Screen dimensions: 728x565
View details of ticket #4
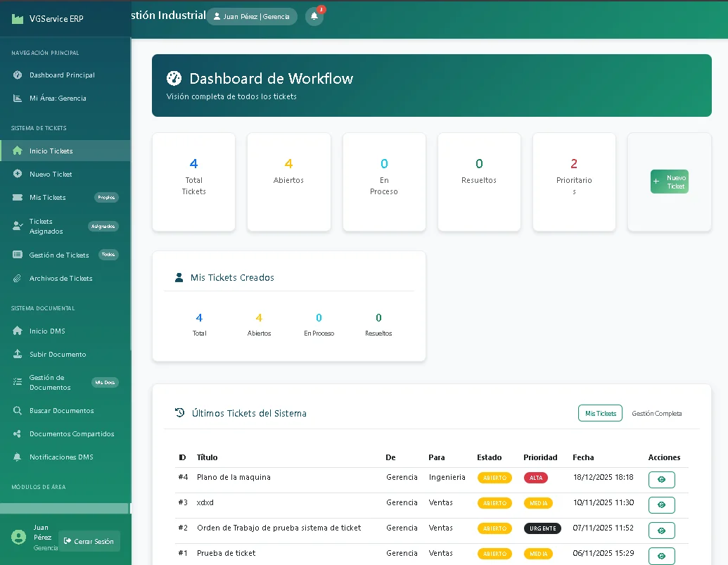661,479
